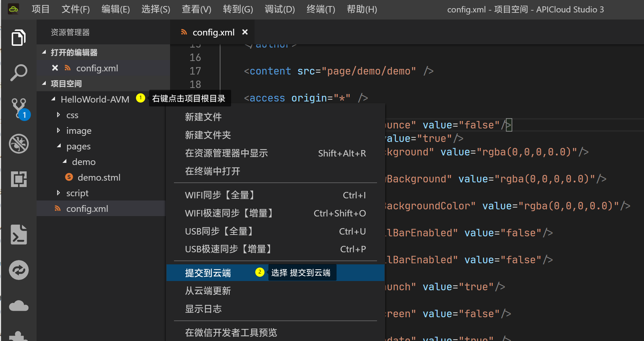The image size is (644, 341).
Task: Open the Extensions icon in activity bar
Action: 18,179
